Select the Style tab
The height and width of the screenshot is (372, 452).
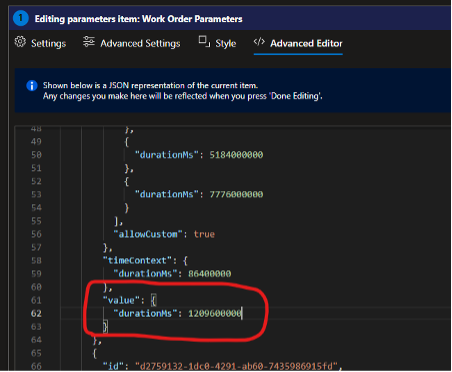(226, 43)
